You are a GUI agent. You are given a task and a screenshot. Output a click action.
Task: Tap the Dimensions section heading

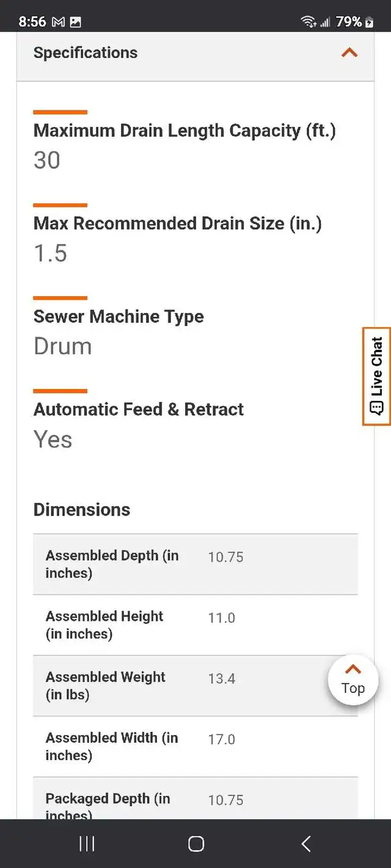coord(82,510)
